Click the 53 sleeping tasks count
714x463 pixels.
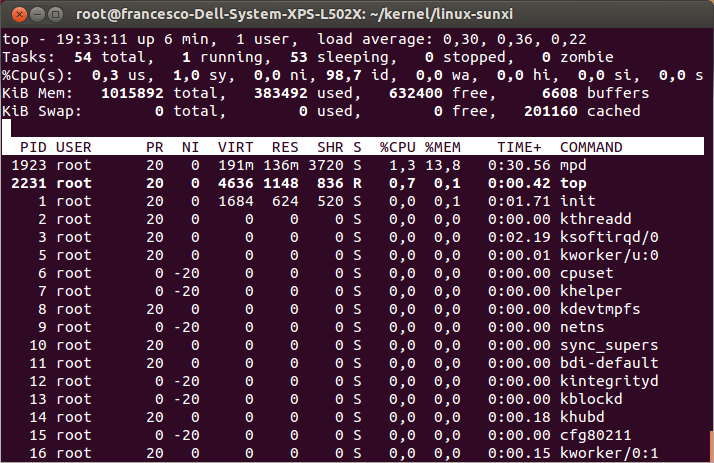[x=299, y=57]
